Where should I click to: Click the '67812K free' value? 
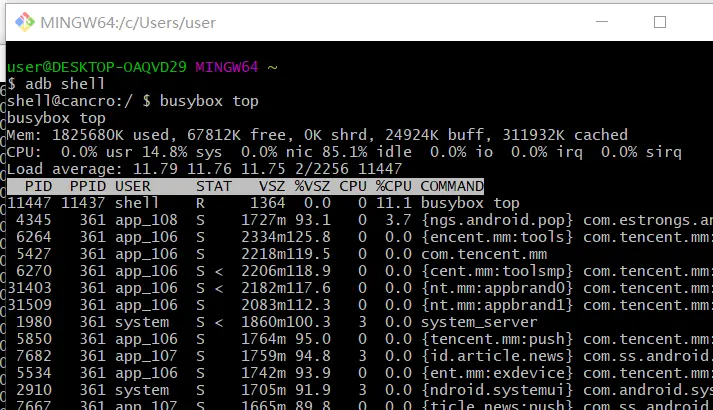(236, 135)
